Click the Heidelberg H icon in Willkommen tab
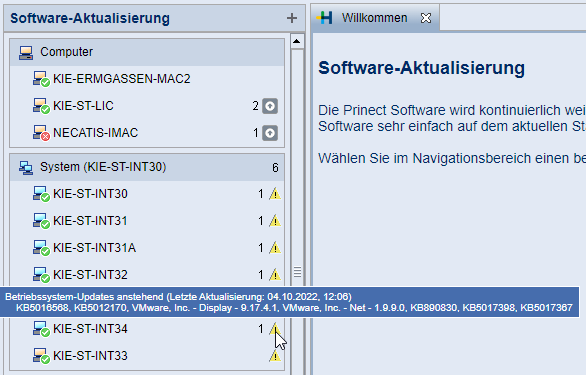The image size is (586, 375). (x=324, y=18)
